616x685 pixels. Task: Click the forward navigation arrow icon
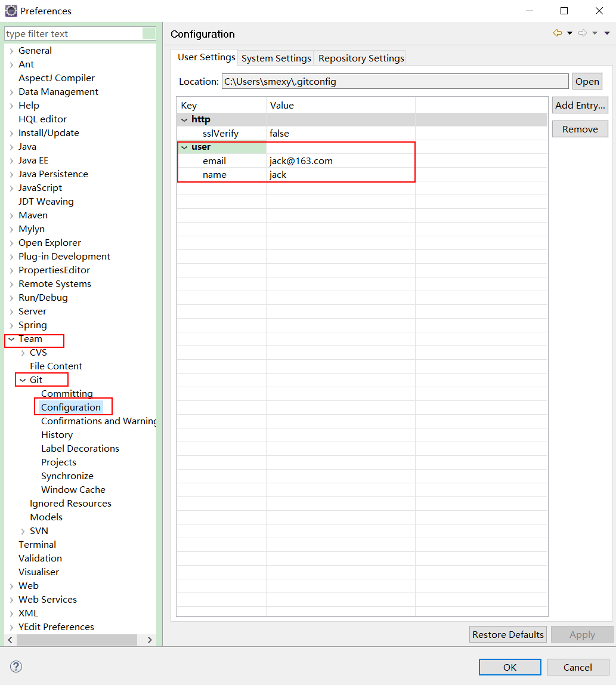click(x=583, y=33)
